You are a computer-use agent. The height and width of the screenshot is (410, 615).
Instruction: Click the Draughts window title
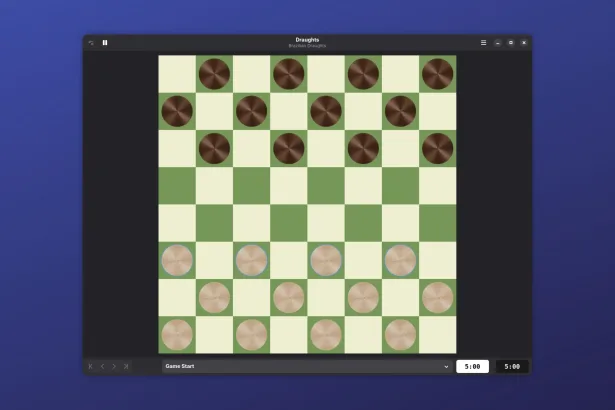click(307, 40)
